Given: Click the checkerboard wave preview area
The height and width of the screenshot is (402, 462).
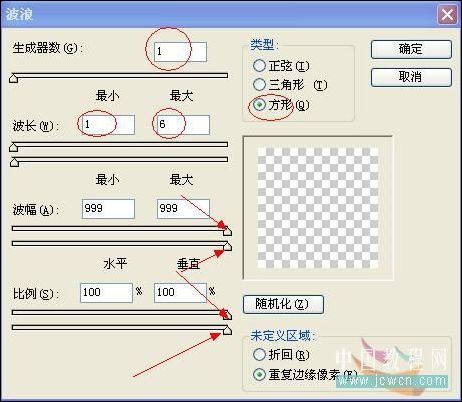Looking at the screenshot, I should 318,208.
